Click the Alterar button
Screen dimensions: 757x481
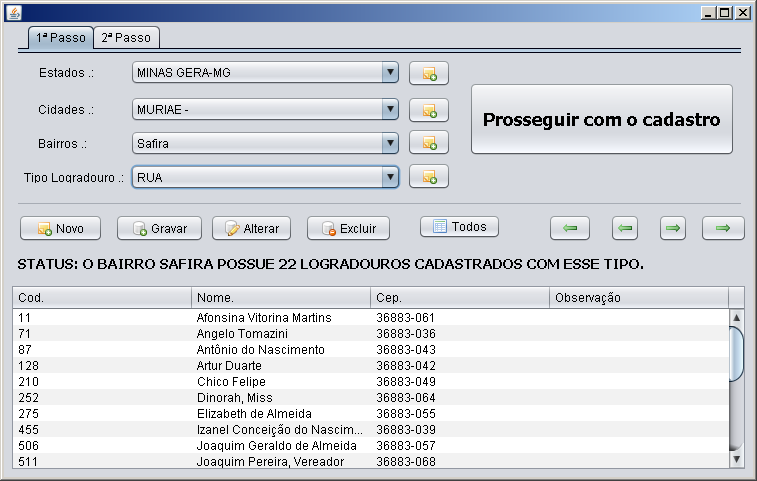(x=252, y=228)
